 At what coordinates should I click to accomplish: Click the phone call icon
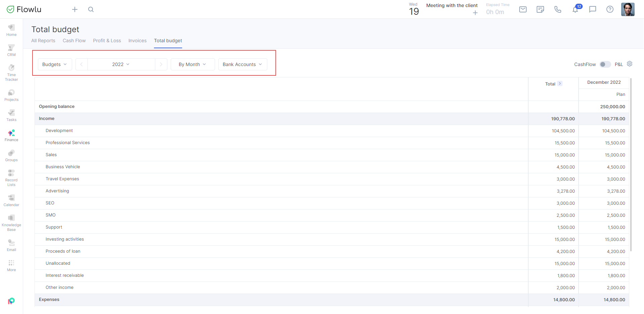tap(558, 9)
